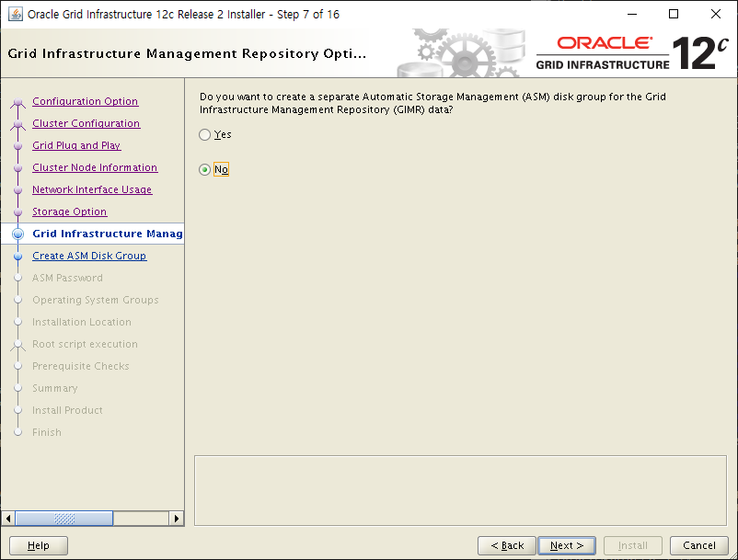Click the Help button
738x560 pixels.
tap(39, 545)
